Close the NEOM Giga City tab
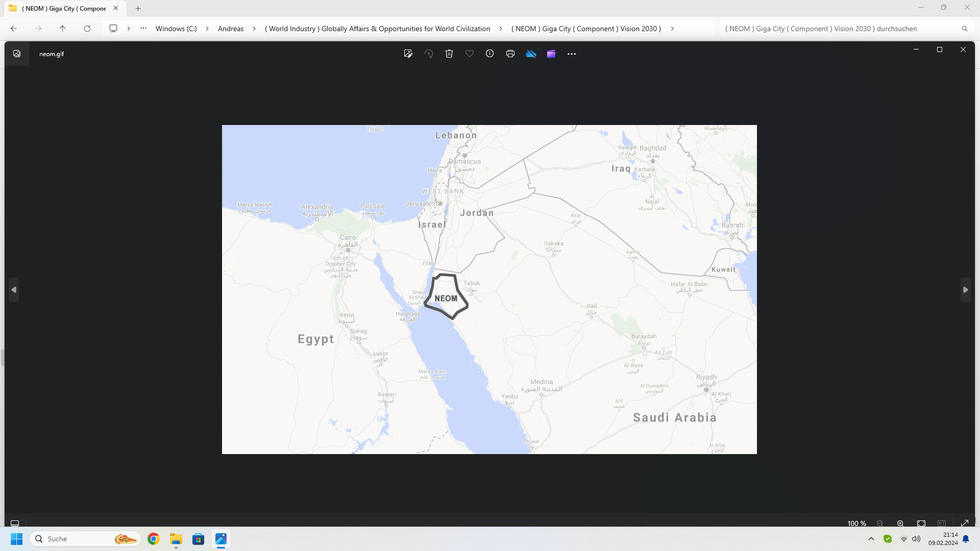 coord(116,8)
